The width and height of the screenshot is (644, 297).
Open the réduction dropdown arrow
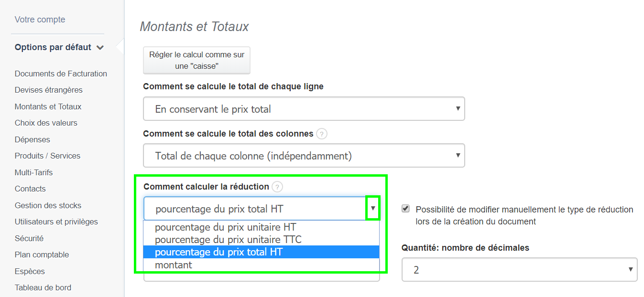(372, 208)
